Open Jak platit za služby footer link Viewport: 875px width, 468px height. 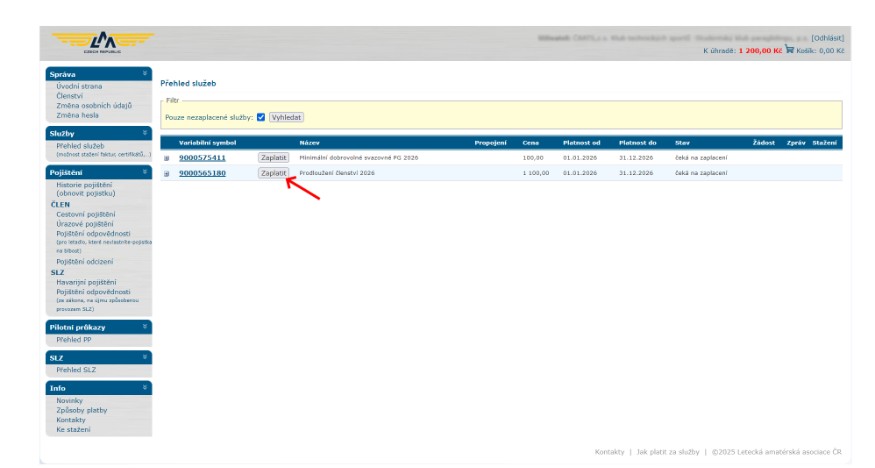pyautogui.click(x=667, y=452)
